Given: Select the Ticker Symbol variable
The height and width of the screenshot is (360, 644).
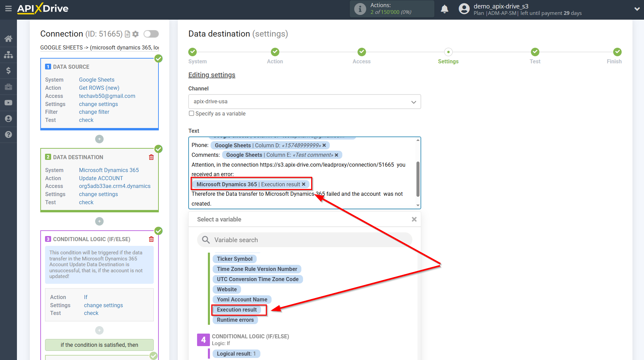Looking at the screenshot, I should pyautogui.click(x=235, y=259).
